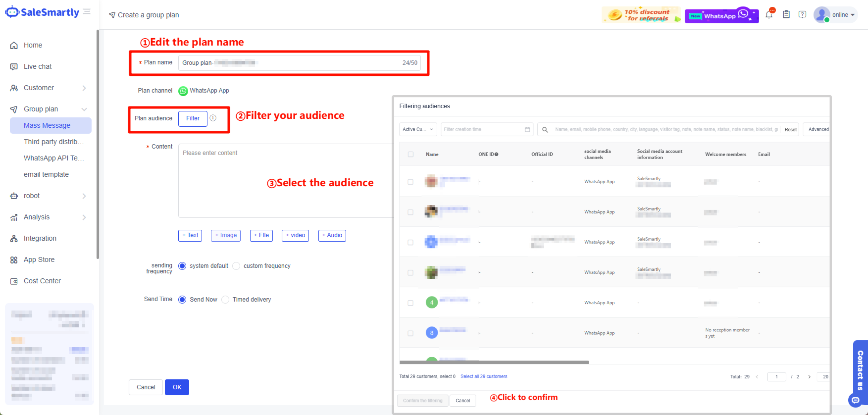
Task: Click the notification bell icon
Action: pos(769,15)
